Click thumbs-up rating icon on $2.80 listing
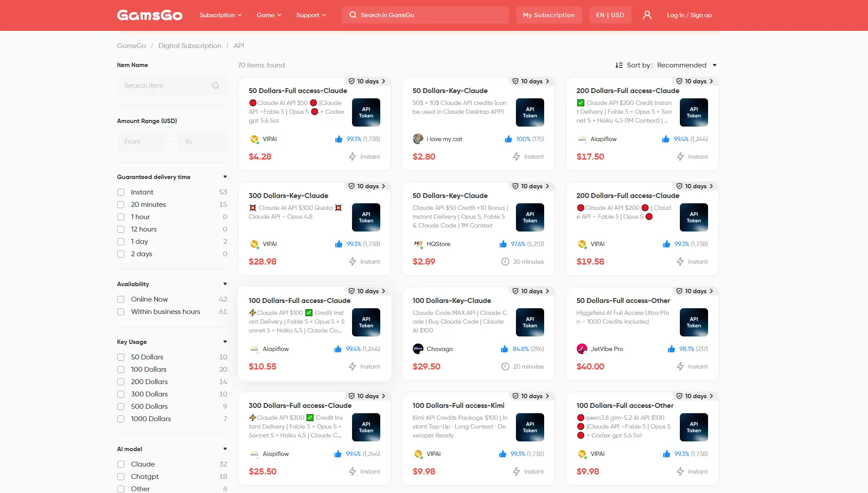 click(x=508, y=139)
